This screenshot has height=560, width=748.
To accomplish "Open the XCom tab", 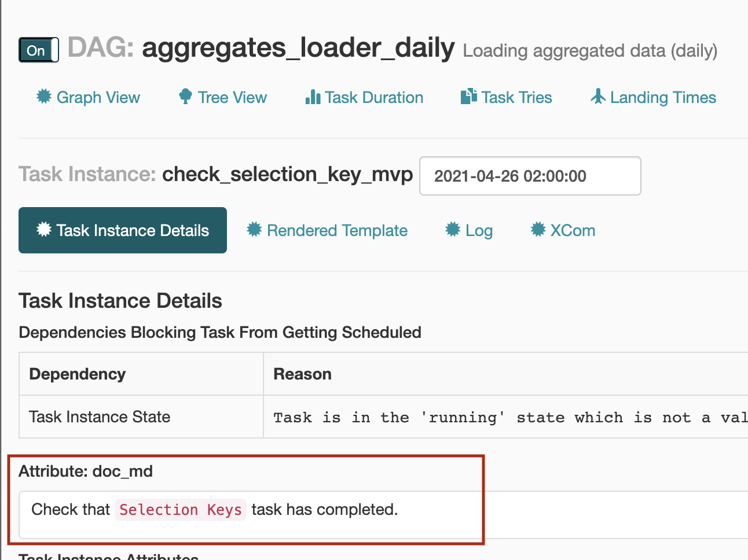I will (x=563, y=230).
